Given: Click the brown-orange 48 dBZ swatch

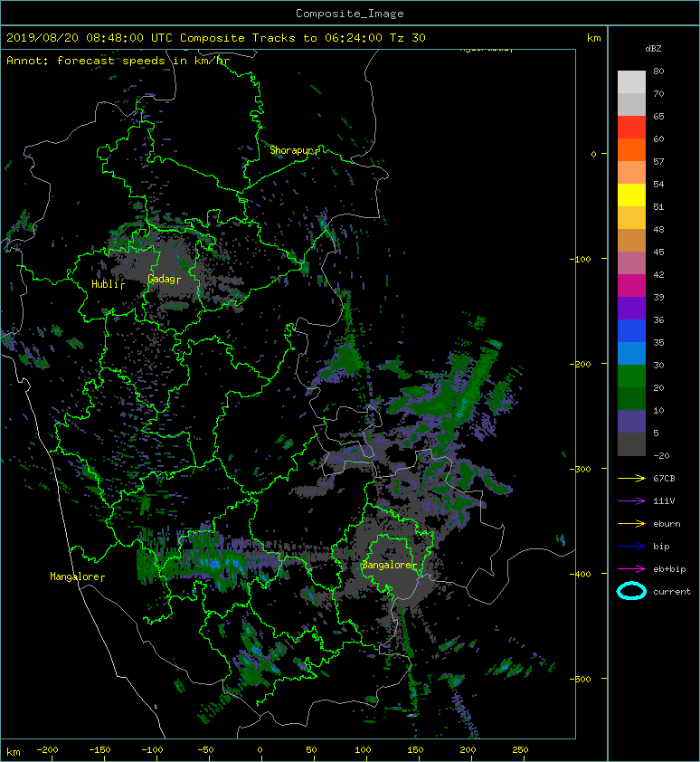Looking at the screenshot, I should coord(631,240).
